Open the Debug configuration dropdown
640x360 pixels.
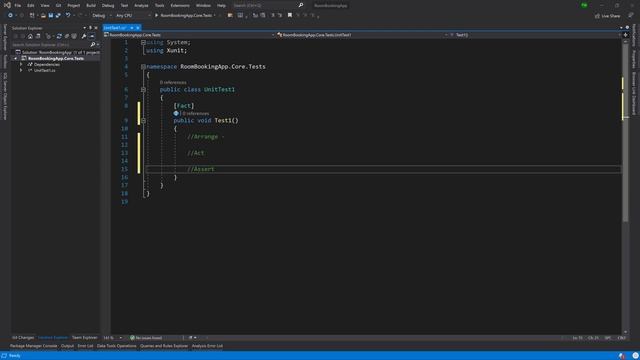click(102, 16)
